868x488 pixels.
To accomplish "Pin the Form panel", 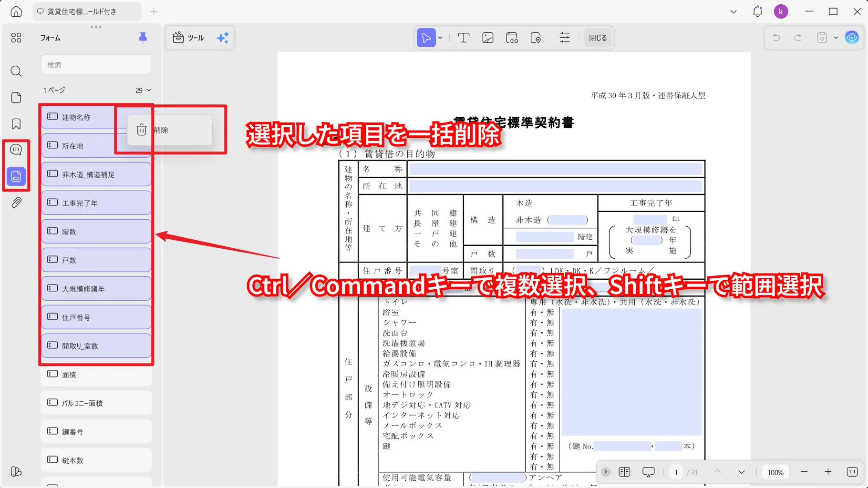I will click(143, 38).
